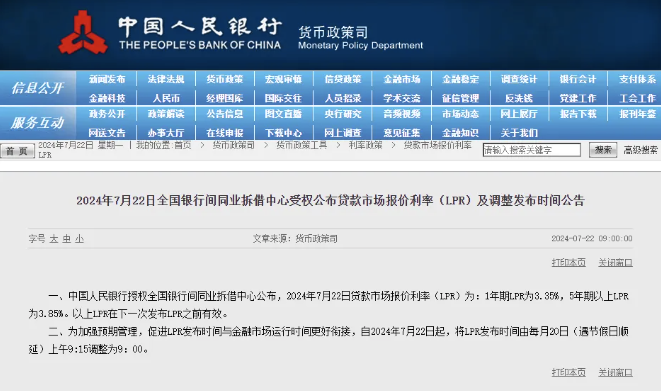The width and height of the screenshot is (661, 391).
Task: Set font size to 大
Action: (54, 239)
